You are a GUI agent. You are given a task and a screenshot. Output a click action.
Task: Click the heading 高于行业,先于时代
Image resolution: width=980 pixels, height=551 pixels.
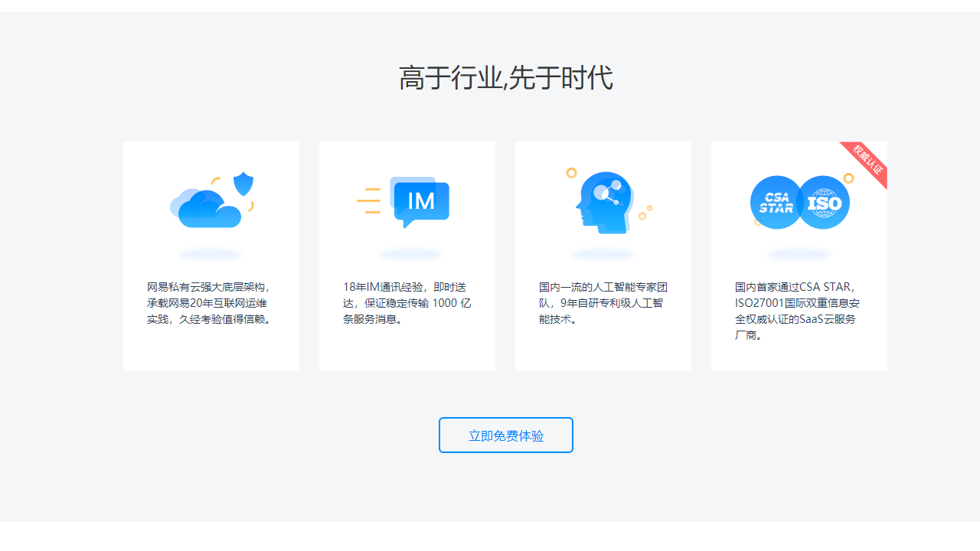(505, 78)
